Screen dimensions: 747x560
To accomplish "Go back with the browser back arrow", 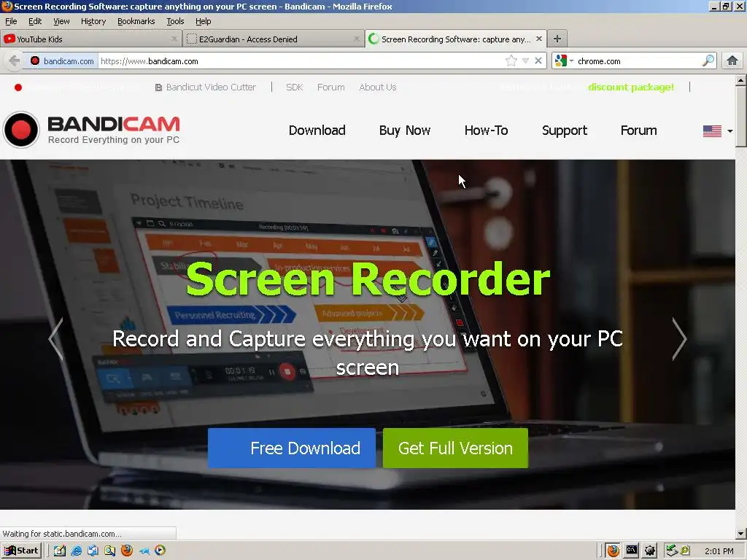I will click(x=15, y=61).
